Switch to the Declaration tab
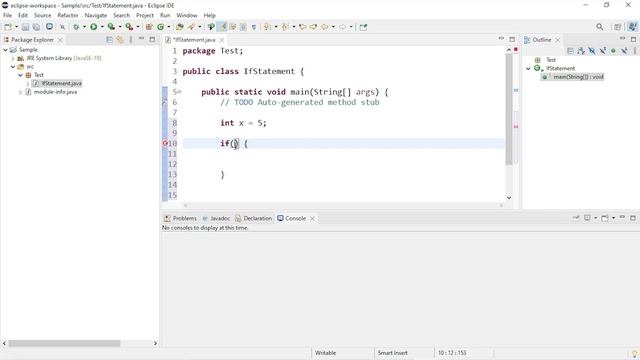 [x=253, y=218]
